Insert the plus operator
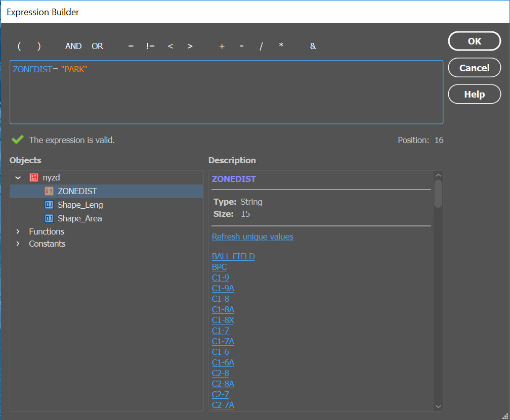 click(222, 46)
